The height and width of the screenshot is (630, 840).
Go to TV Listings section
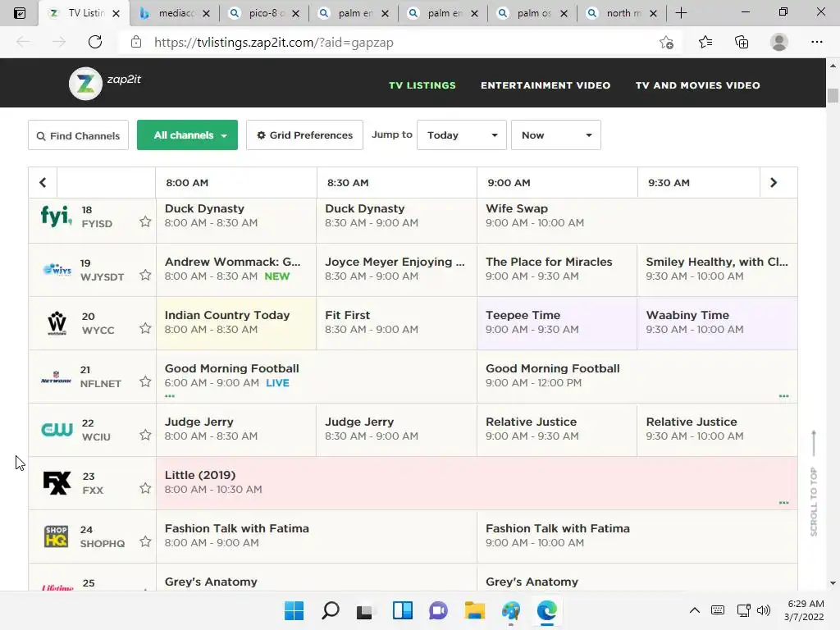pyautogui.click(x=422, y=85)
